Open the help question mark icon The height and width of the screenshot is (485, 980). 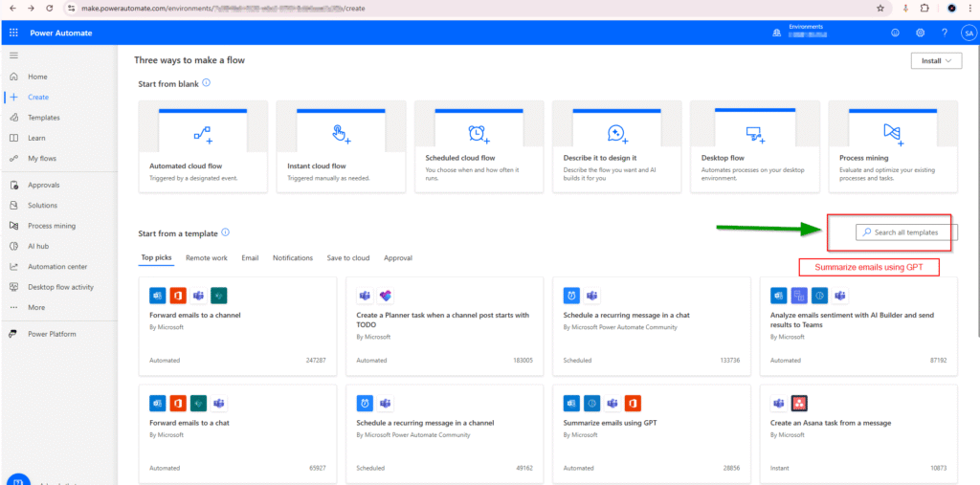(945, 33)
